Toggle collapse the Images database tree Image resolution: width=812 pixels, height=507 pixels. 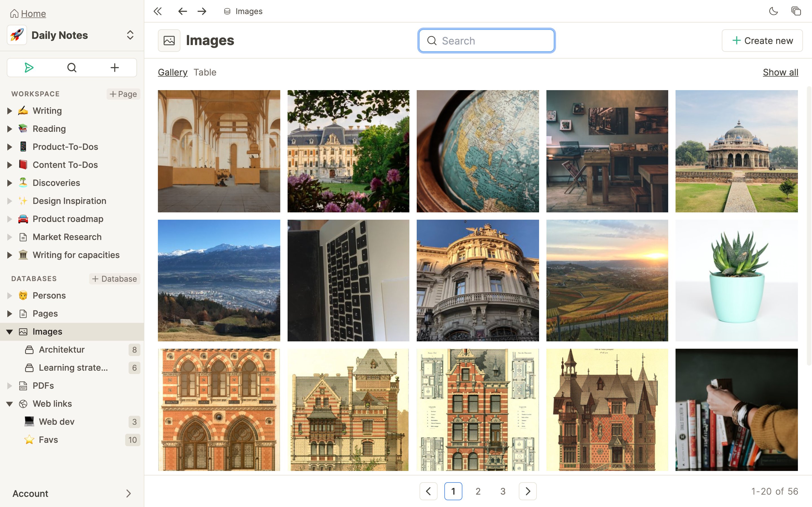pos(9,331)
